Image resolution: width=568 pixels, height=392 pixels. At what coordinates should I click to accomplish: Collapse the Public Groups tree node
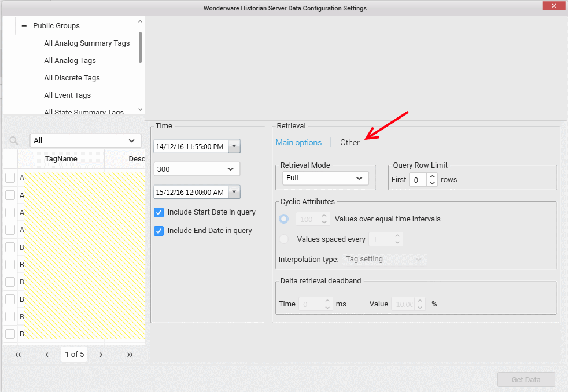(x=24, y=25)
